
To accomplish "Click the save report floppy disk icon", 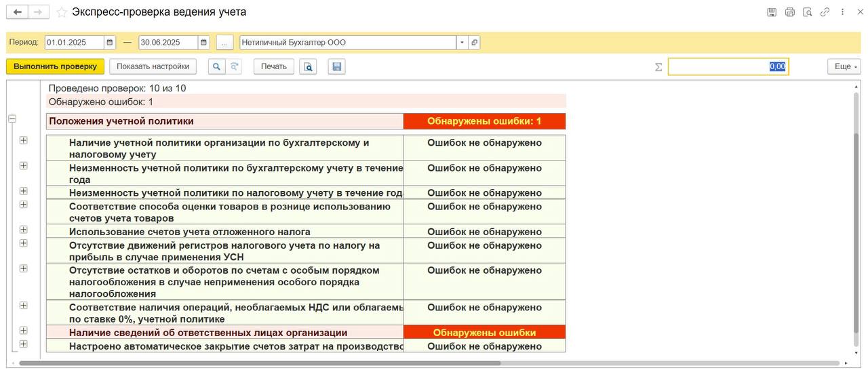I will point(337,66).
